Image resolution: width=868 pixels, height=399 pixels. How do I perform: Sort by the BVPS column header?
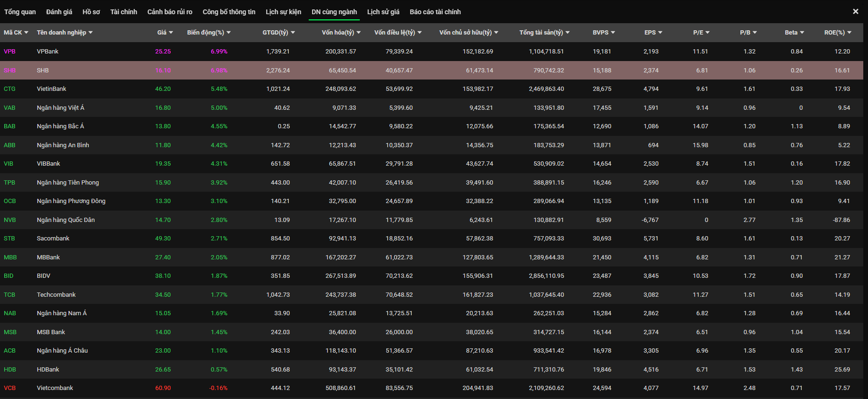coord(604,33)
